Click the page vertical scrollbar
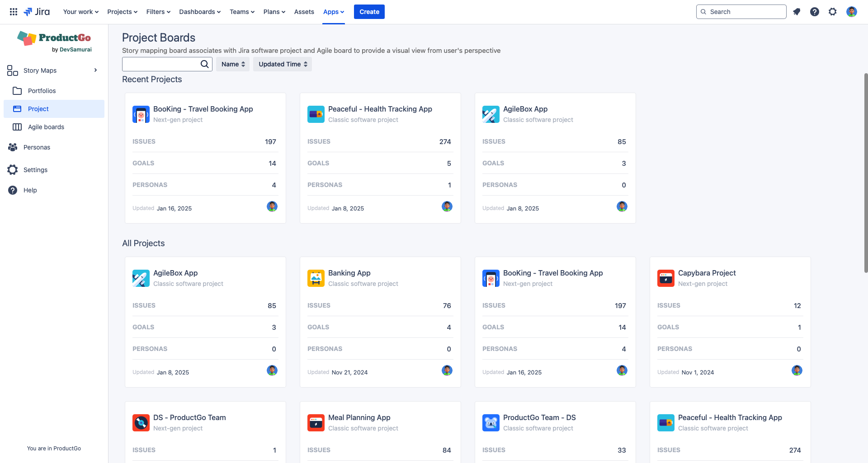Screen dimensions: 868x463 pyautogui.click(x=866, y=173)
